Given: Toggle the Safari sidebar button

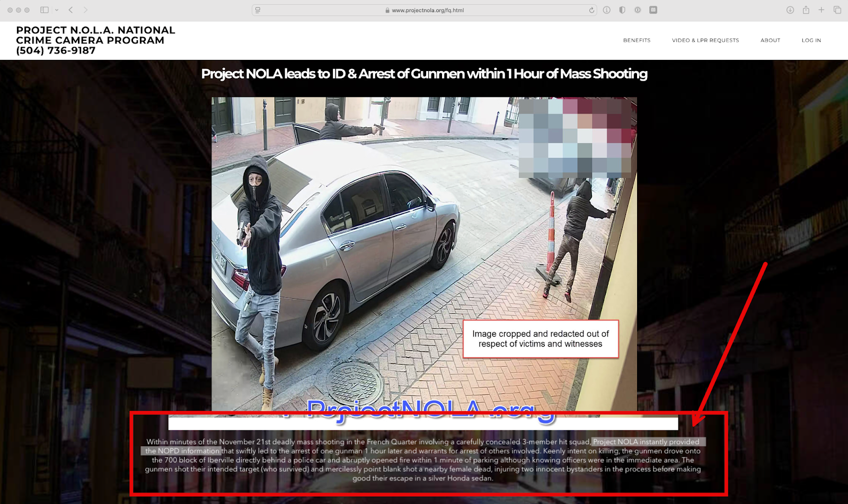Looking at the screenshot, I should click(x=45, y=10).
